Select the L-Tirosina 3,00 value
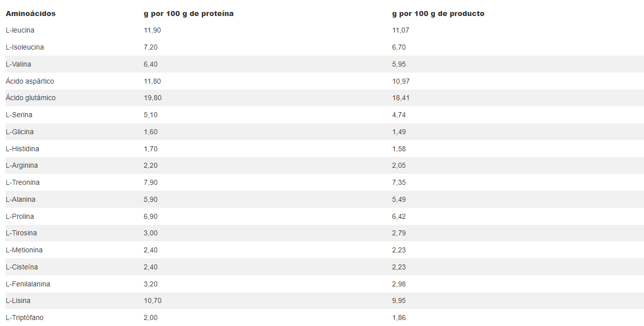Screen dimensions: 644x326 pyautogui.click(x=150, y=233)
